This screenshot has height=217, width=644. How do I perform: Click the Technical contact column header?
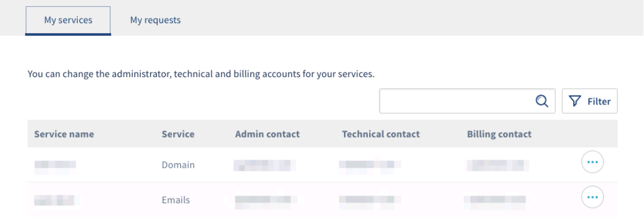click(381, 134)
